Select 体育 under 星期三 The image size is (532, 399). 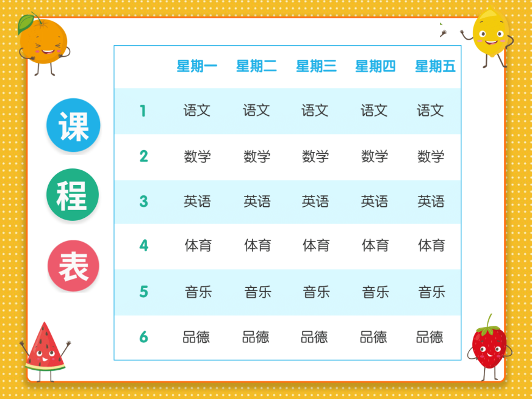(x=315, y=246)
